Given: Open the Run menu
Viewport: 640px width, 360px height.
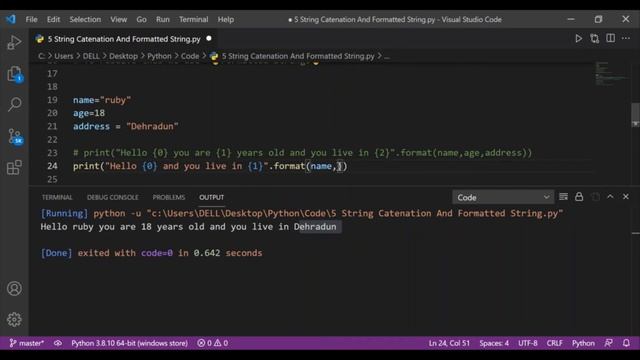Looking at the screenshot, I should pos(162,19).
